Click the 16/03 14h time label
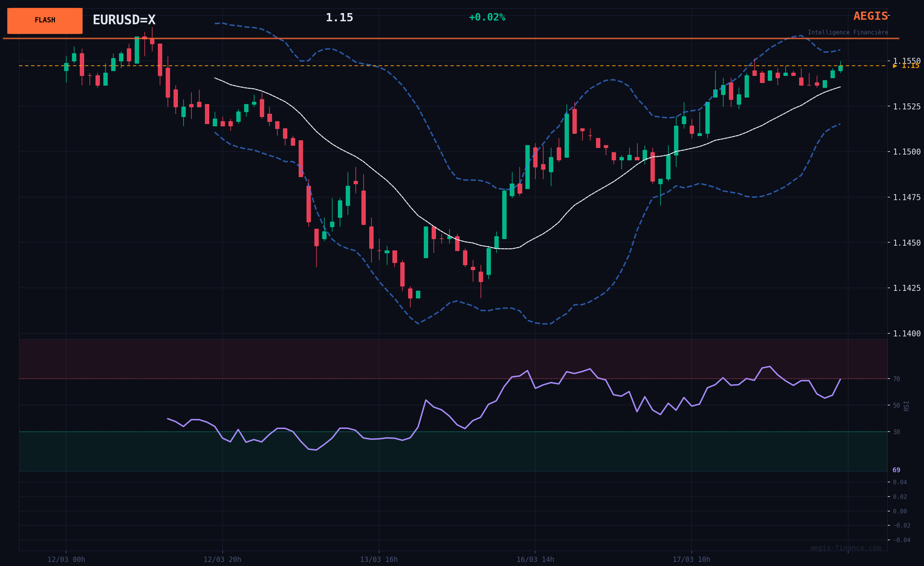The image size is (924, 566). tap(535, 559)
